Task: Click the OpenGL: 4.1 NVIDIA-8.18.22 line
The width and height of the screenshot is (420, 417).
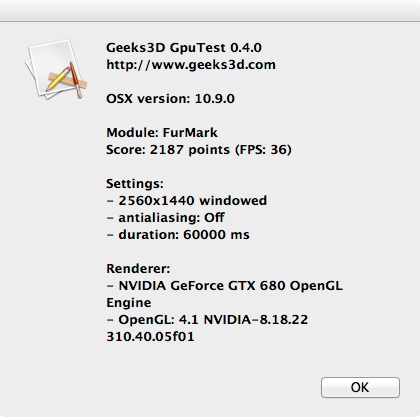Action: pos(207,320)
